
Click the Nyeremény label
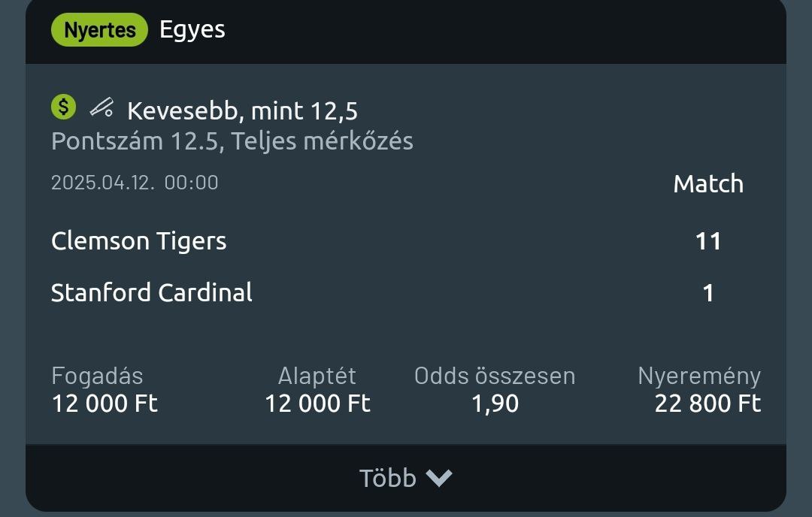(x=699, y=376)
